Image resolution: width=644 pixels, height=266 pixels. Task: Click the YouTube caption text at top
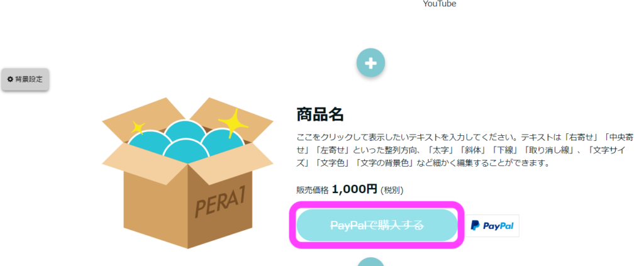(440, 4)
